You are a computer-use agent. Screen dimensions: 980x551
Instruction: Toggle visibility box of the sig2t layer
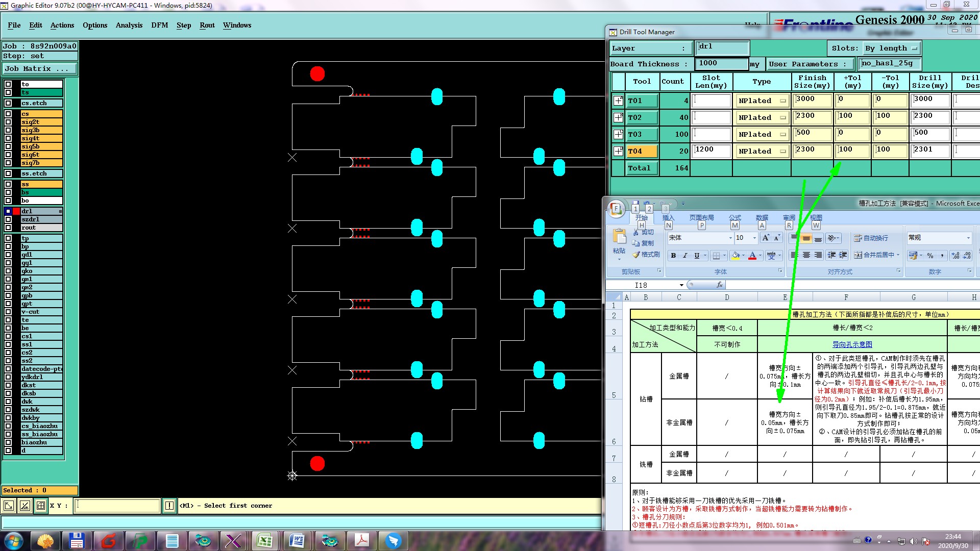click(x=8, y=122)
